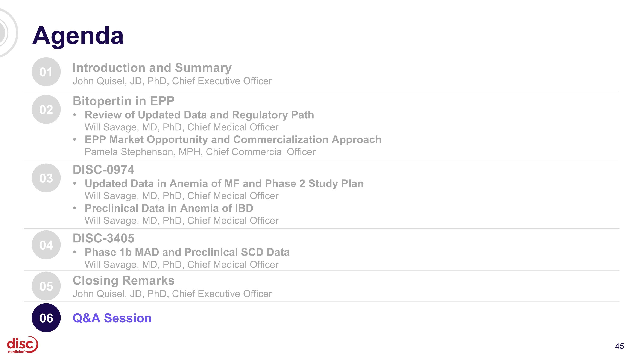Click the slide page number 45
The width and height of the screenshot is (644, 362).
620,346
